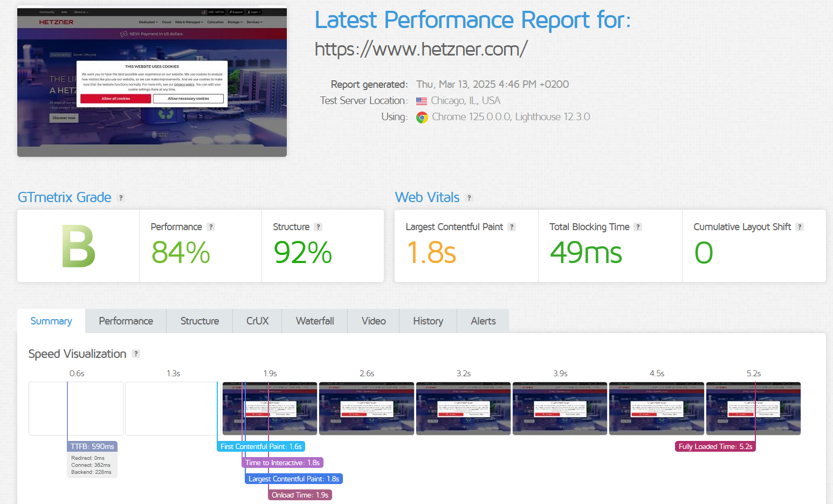Click the help icon beside GTmetrix Grade

pyautogui.click(x=121, y=198)
